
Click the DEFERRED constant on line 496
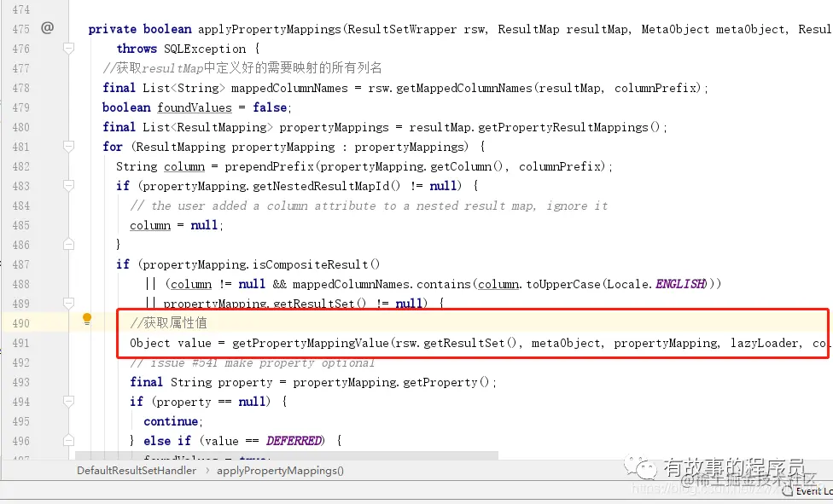click(x=294, y=441)
